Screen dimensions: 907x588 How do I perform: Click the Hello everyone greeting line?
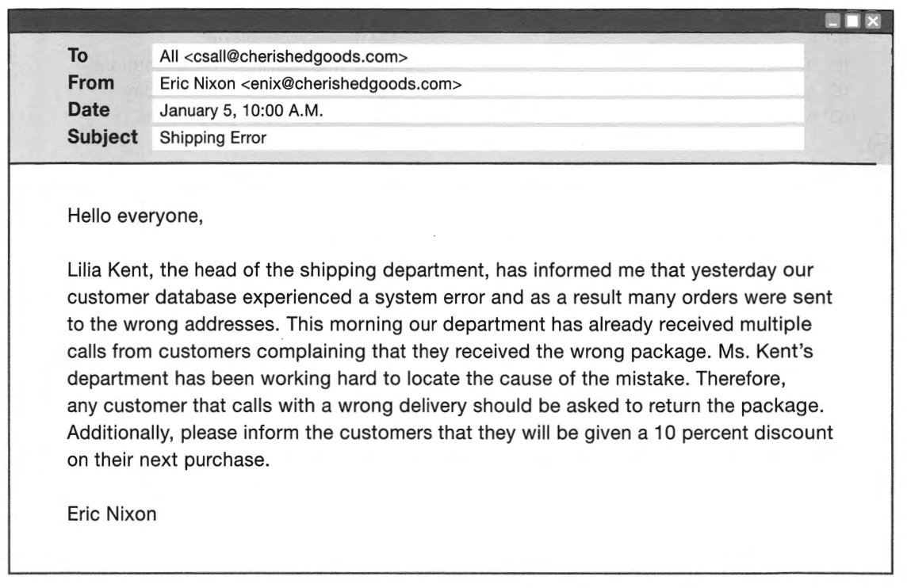click(x=136, y=216)
